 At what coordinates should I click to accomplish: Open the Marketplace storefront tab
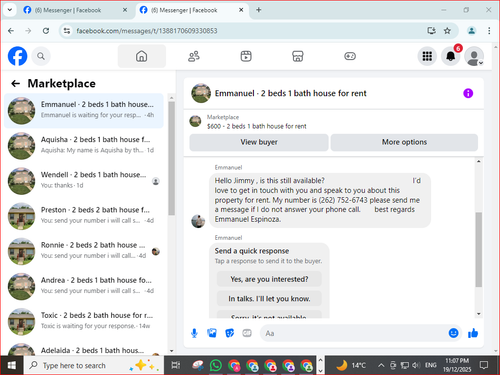pyautogui.click(x=298, y=56)
